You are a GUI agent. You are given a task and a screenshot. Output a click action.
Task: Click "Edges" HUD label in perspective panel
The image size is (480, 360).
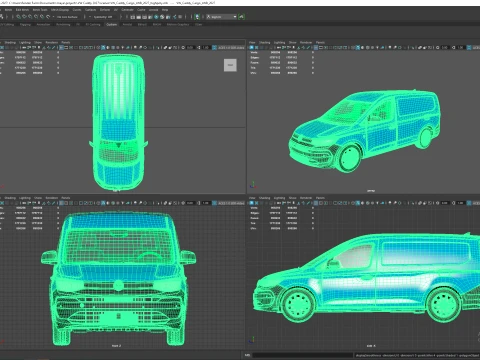254,57
